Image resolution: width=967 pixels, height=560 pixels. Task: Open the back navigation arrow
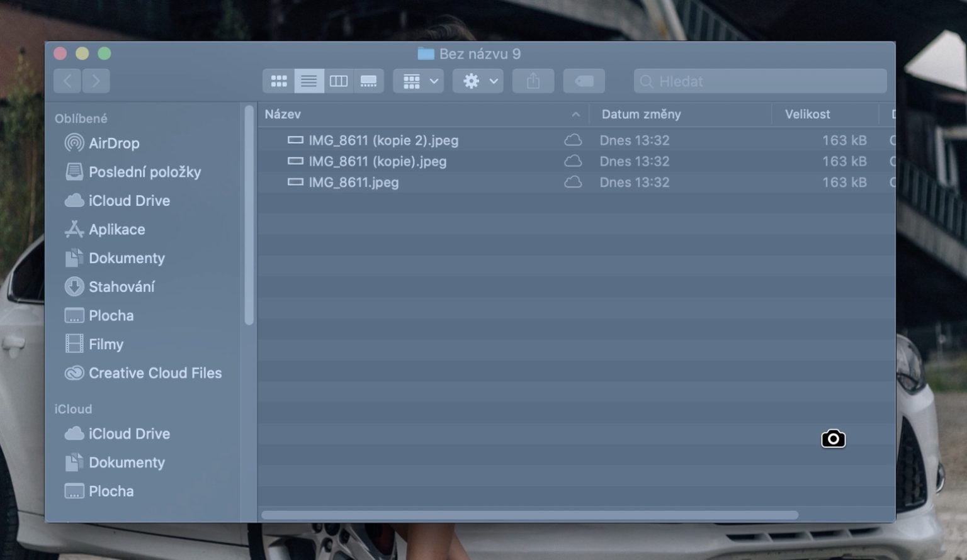pyautogui.click(x=67, y=81)
